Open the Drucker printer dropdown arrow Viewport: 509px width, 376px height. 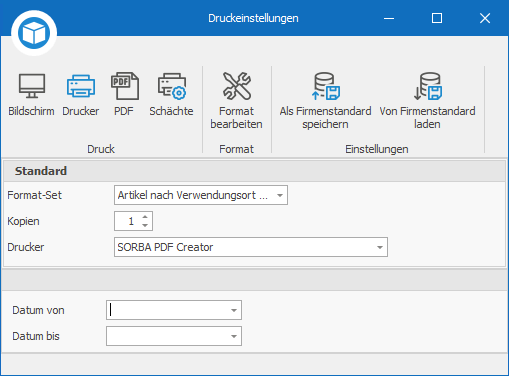pyautogui.click(x=380, y=247)
